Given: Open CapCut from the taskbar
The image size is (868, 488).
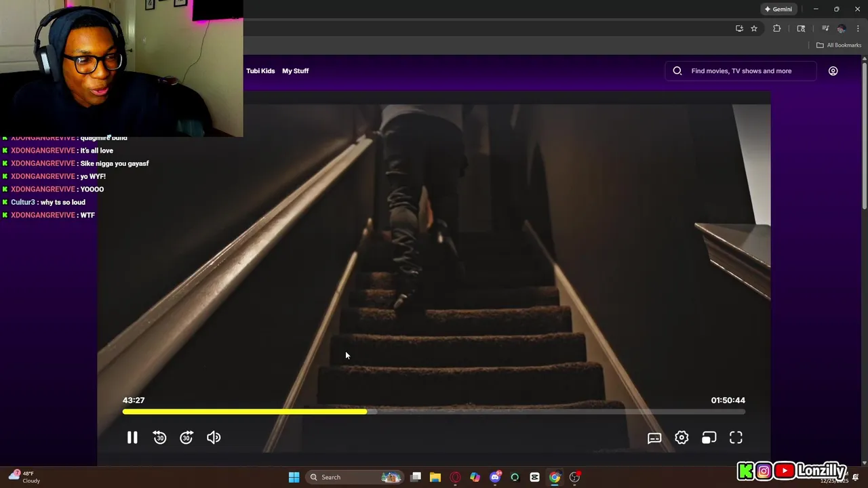Looking at the screenshot, I should click(534, 477).
